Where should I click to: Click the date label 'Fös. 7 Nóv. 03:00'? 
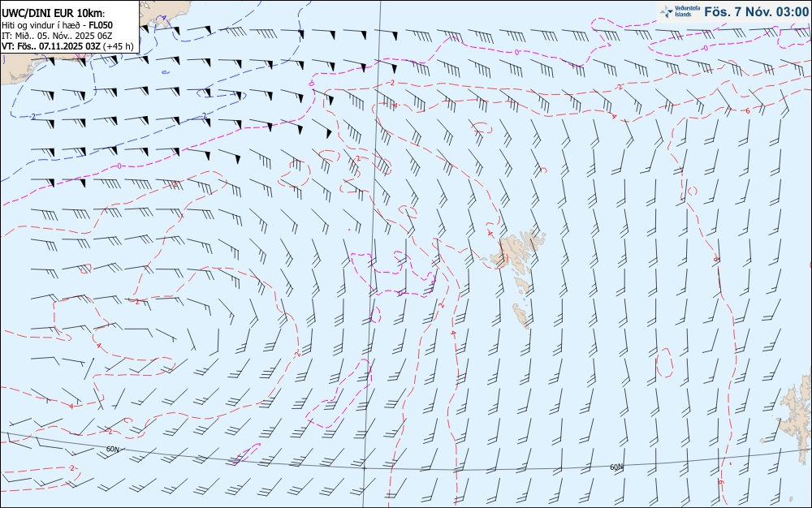pos(757,12)
